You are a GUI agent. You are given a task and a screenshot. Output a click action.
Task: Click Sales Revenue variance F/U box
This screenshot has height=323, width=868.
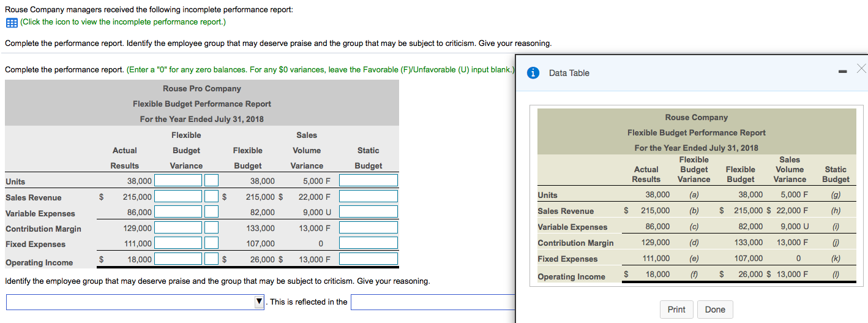[211, 197]
